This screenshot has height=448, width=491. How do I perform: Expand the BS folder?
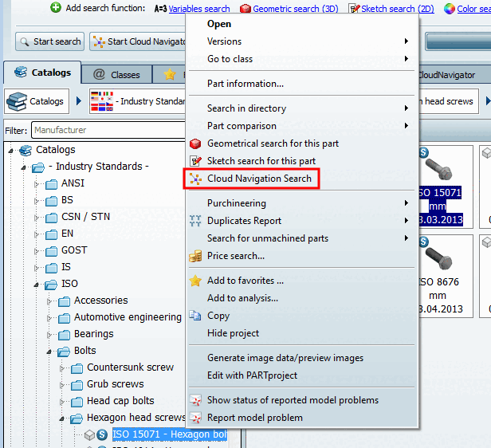pyautogui.click(x=37, y=201)
